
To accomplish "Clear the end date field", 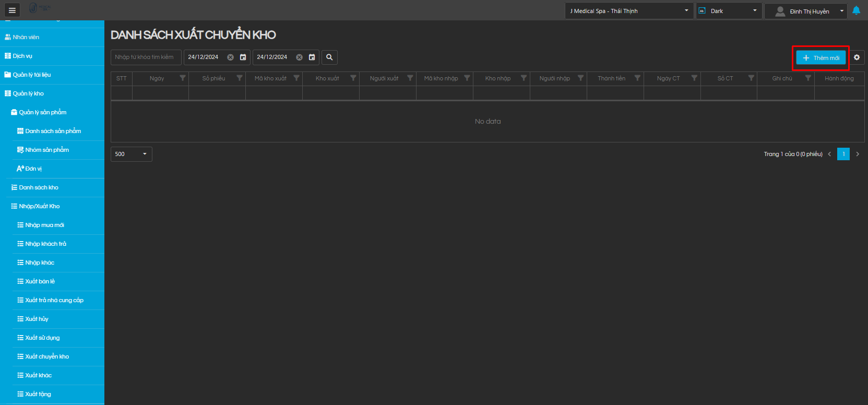I will [x=299, y=57].
